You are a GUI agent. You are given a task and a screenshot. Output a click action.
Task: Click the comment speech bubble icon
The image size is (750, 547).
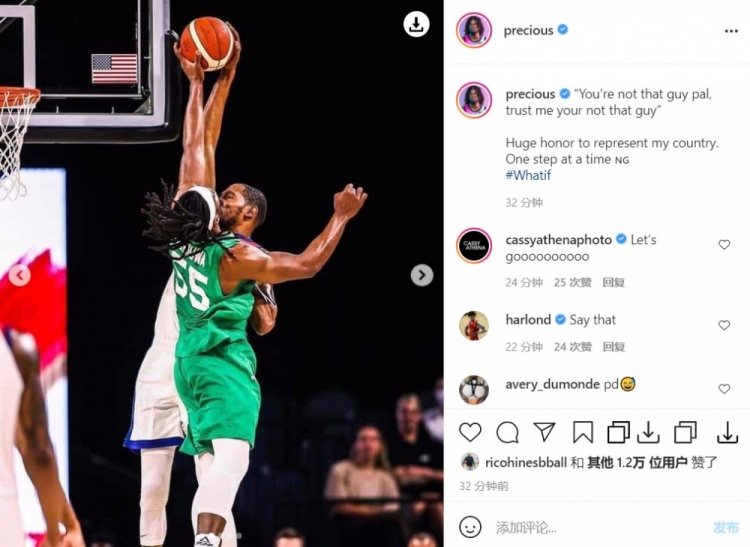tap(507, 432)
